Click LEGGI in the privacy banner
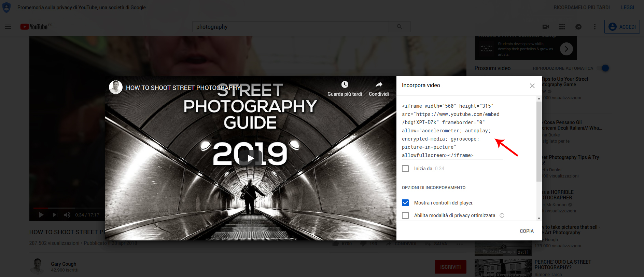This screenshot has height=277, width=644. [627, 8]
